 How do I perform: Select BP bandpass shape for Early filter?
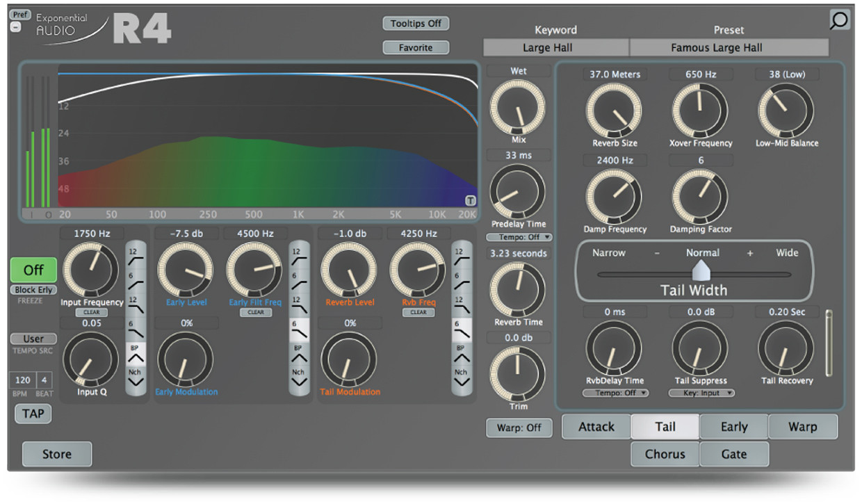point(299,354)
